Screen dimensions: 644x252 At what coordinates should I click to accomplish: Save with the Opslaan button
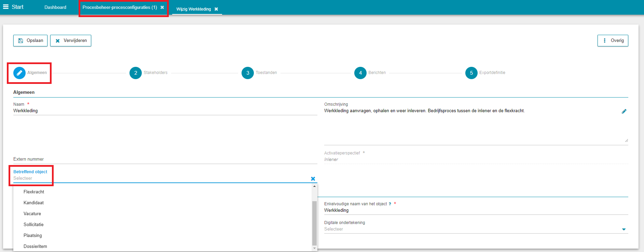(30, 41)
